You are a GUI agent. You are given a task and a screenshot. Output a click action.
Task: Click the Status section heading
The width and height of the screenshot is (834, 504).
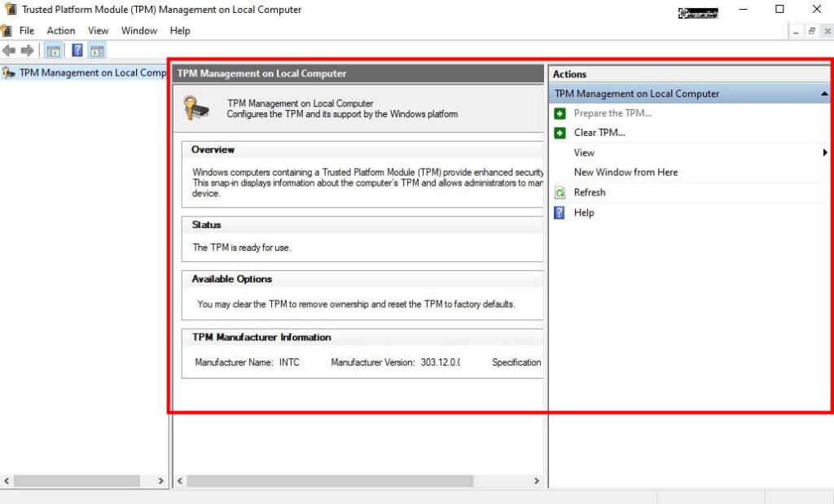[206, 225]
